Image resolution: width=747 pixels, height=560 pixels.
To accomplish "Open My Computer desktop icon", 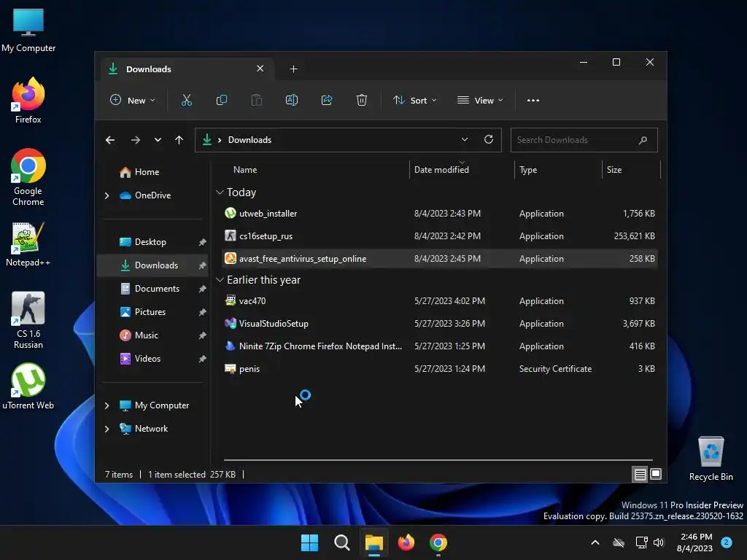I will pyautogui.click(x=28, y=30).
